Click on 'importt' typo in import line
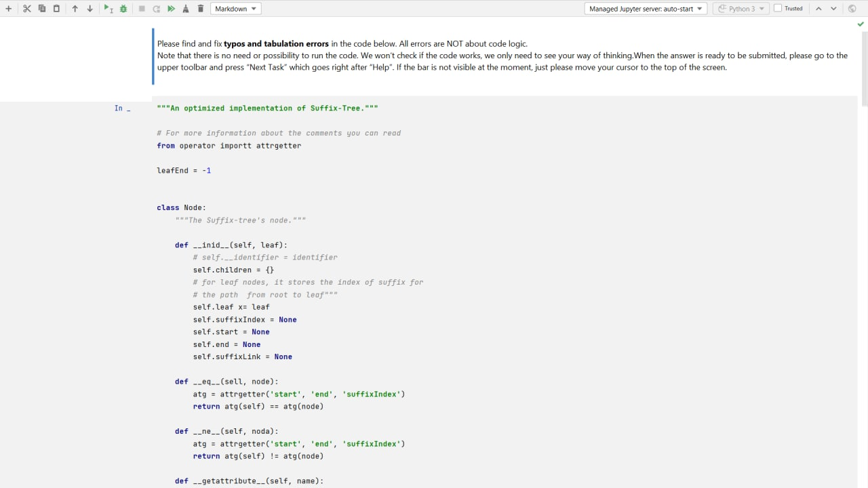The width and height of the screenshot is (868, 488). [x=235, y=146]
